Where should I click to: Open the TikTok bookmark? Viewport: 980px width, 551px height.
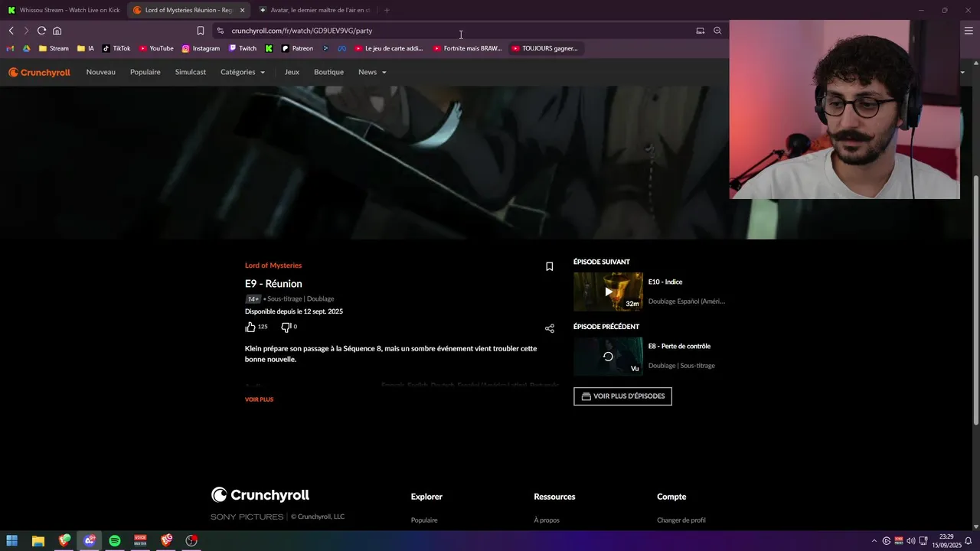coord(116,48)
